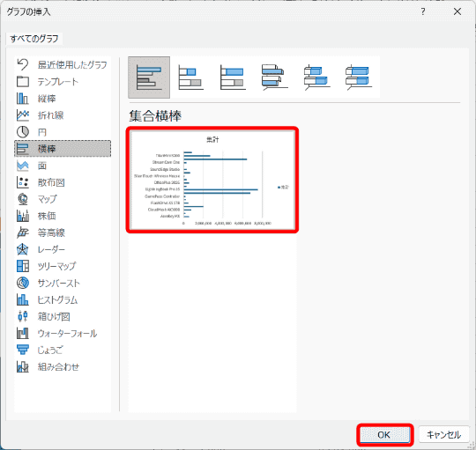
Task: Switch to the すべてのグラフ tab
Action: click(x=34, y=39)
